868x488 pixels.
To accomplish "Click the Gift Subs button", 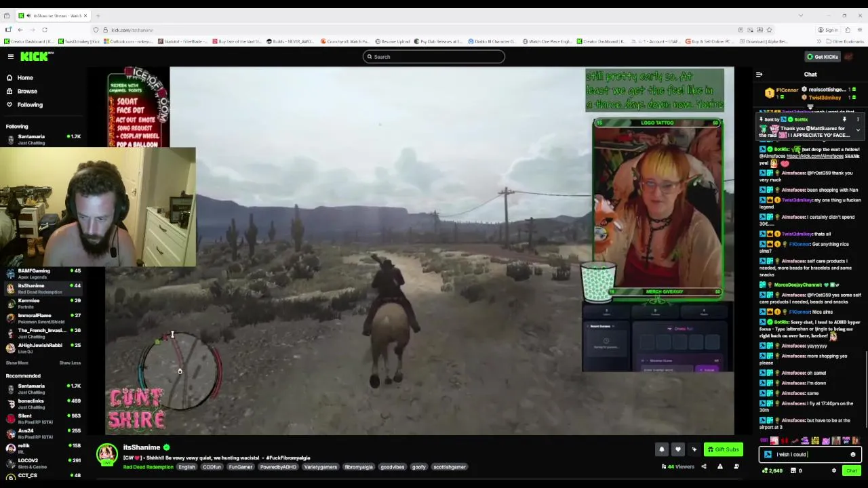I will pos(723,449).
